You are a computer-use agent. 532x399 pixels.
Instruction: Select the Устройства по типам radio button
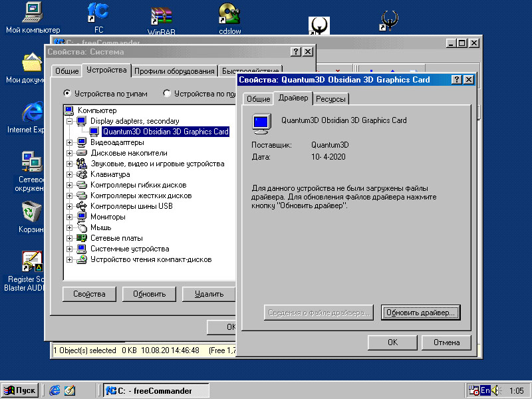[x=67, y=93]
